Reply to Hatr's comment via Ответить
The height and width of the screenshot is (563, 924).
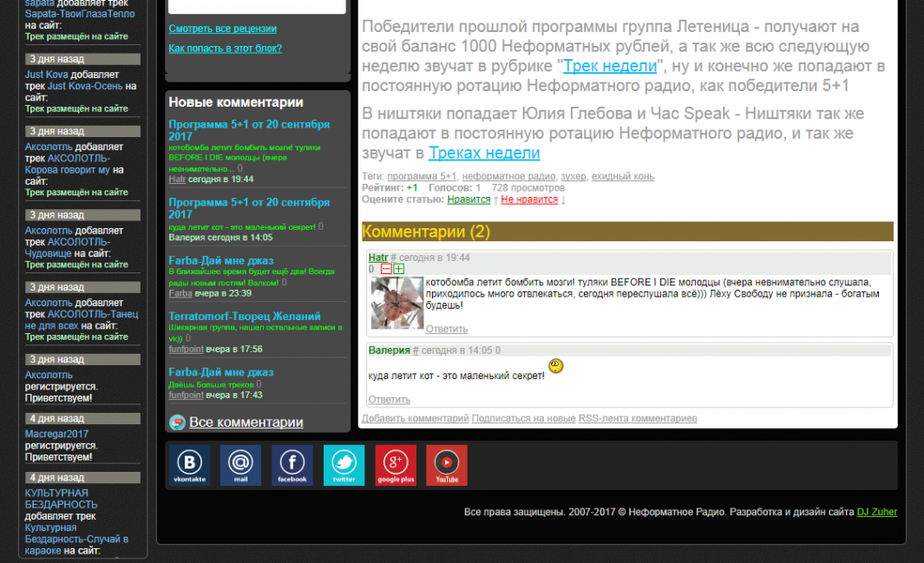[446, 329]
